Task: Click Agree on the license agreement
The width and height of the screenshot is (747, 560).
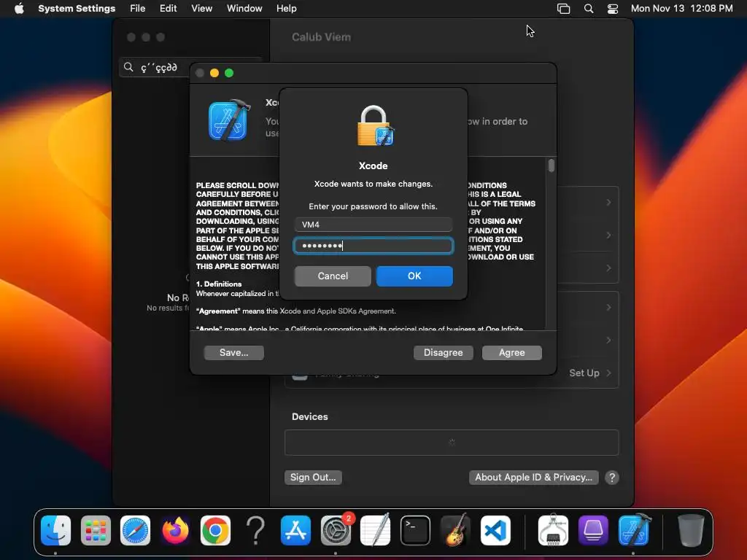Action: pos(511,353)
